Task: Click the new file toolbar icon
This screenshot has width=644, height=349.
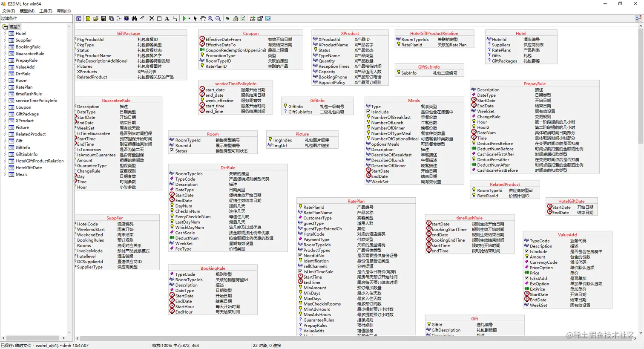Action: 88,18
